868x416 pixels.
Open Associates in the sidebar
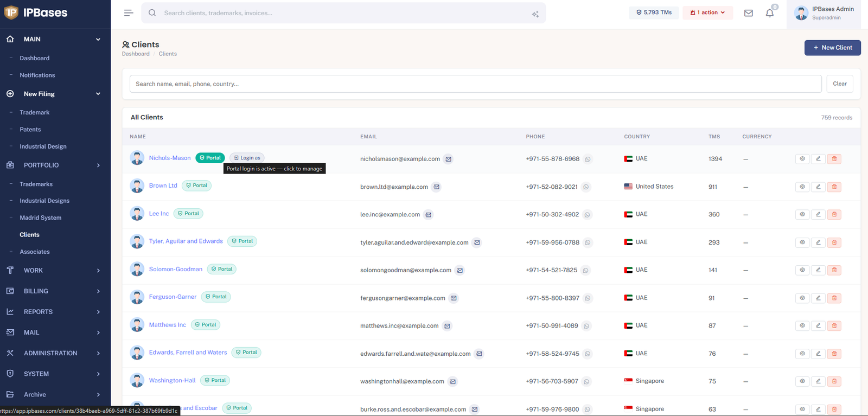pyautogui.click(x=35, y=252)
